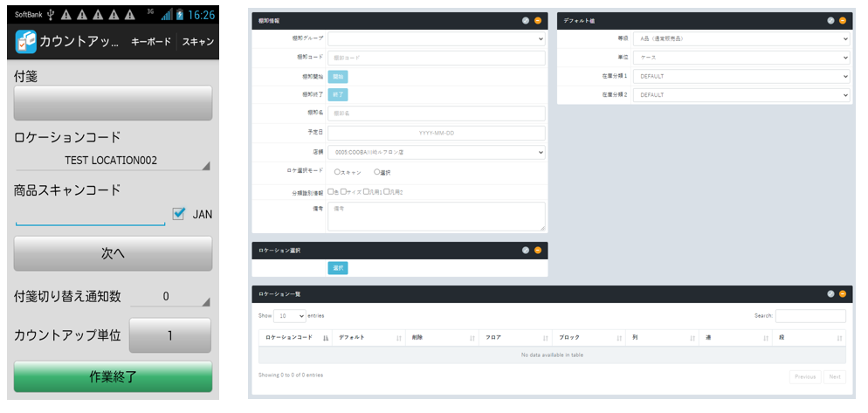Image resolution: width=868 pixels, height=413 pixels.
Task: Sort table by デフォルト column
Action: [x=369, y=338]
